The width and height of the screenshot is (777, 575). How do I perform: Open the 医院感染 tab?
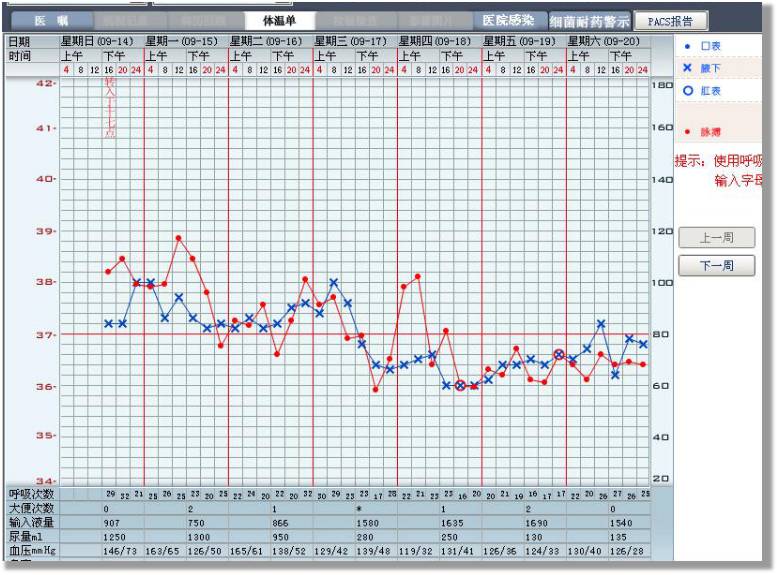tap(508, 20)
